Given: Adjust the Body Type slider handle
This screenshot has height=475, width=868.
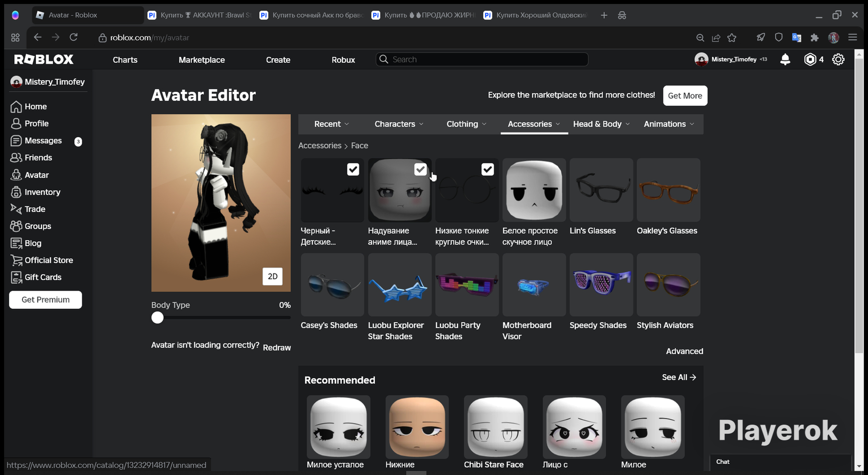Looking at the screenshot, I should click(x=158, y=318).
